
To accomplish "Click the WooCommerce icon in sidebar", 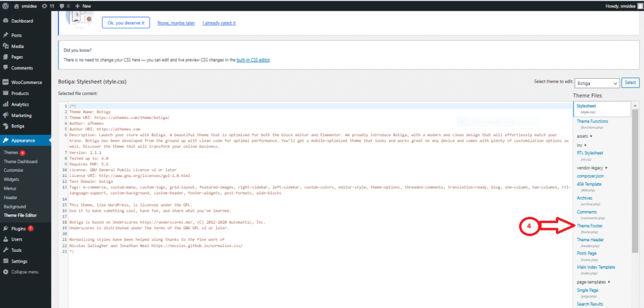I will click(x=6, y=83).
